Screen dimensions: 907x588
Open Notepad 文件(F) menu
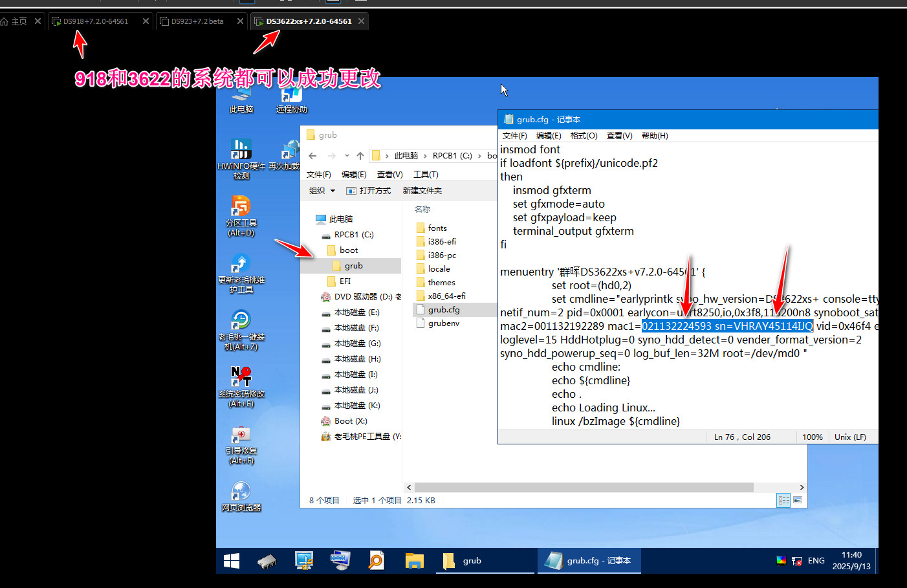515,136
